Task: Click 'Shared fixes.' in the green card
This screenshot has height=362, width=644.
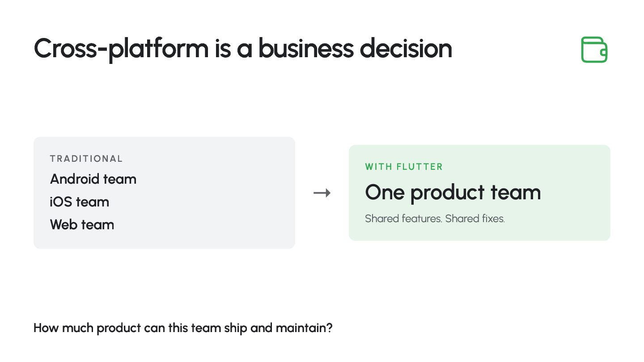Action: pyautogui.click(x=475, y=219)
